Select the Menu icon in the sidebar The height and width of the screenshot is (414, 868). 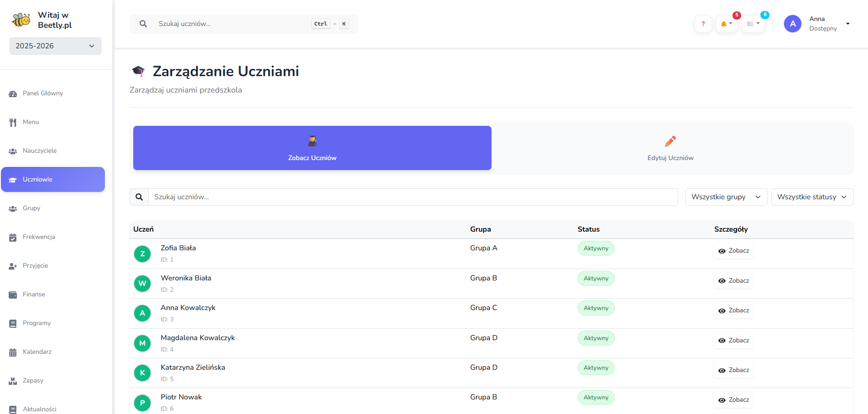click(30, 122)
